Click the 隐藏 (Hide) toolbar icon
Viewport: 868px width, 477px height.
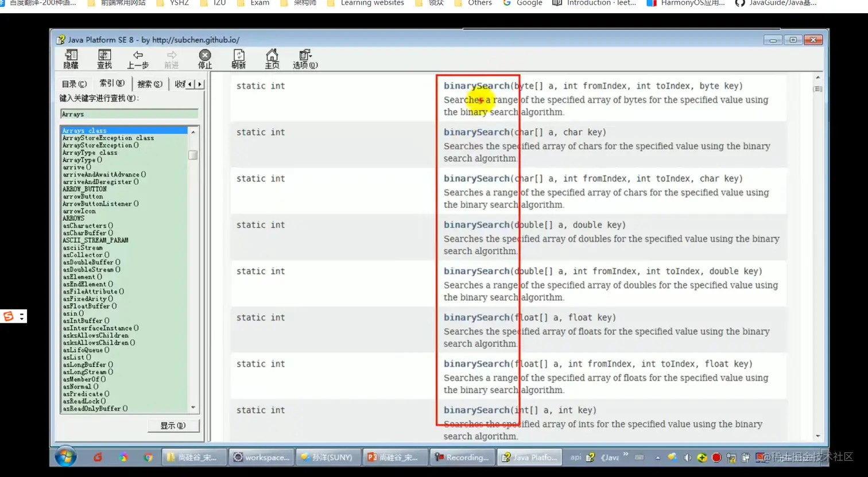point(71,59)
